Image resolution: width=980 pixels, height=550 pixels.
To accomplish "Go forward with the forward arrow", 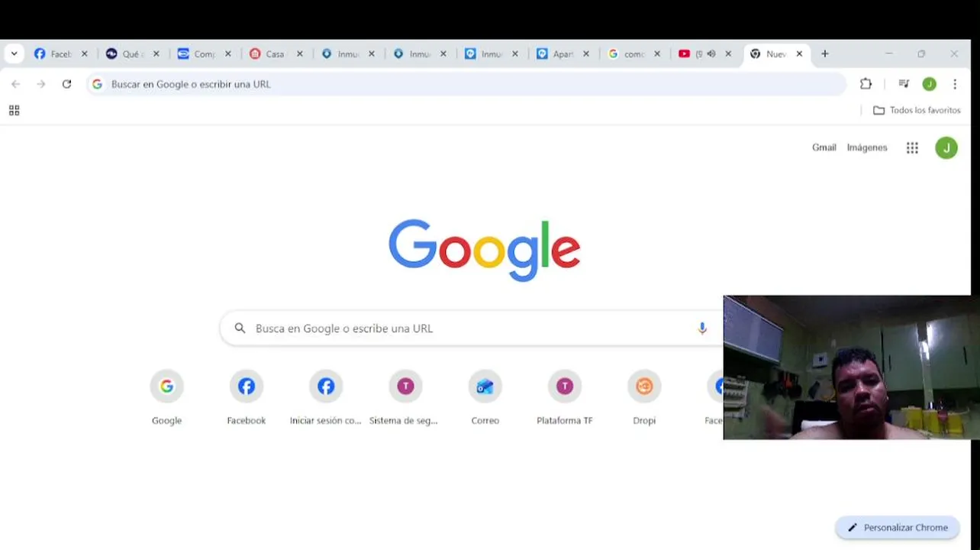I will [41, 84].
